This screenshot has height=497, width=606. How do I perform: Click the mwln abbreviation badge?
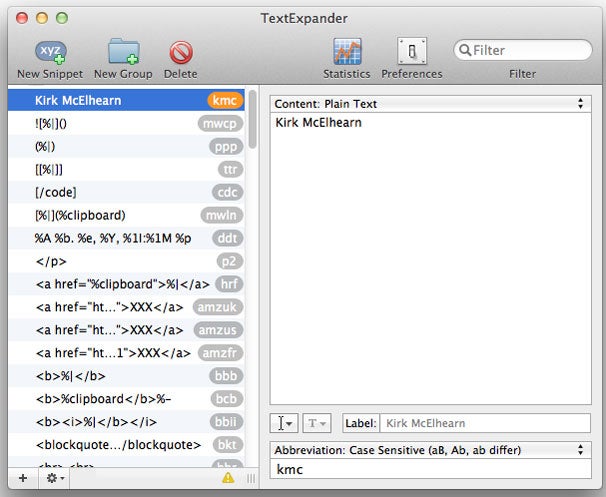click(221, 215)
